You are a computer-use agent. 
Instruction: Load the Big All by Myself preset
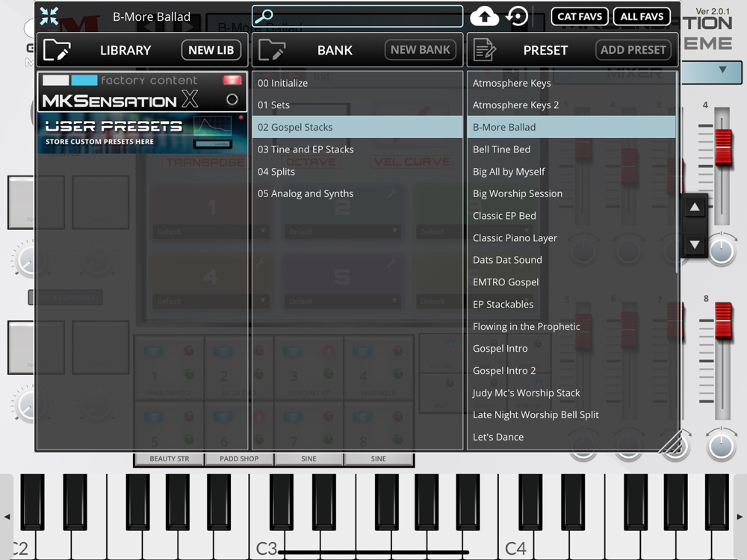[x=571, y=172]
